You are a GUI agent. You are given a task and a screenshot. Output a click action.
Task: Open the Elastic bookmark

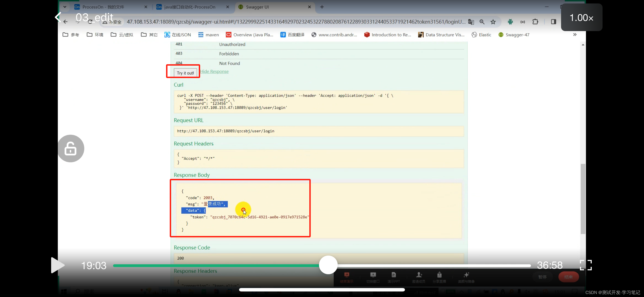point(481,35)
